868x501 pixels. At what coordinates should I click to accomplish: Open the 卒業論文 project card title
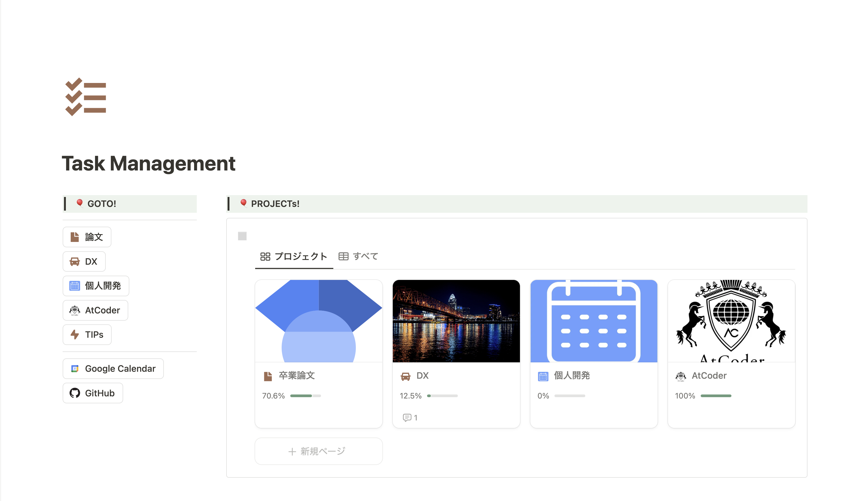pyautogui.click(x=297, y=375)
